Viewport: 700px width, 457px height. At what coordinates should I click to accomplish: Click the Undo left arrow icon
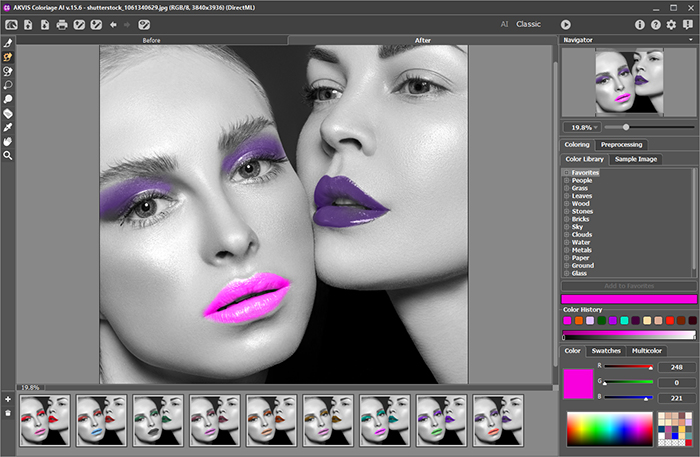tap(113, 24)
